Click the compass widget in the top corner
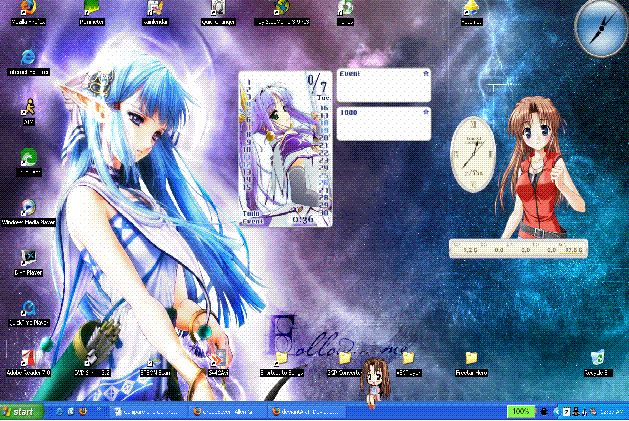The image size is (629, 421). point(601,27)
